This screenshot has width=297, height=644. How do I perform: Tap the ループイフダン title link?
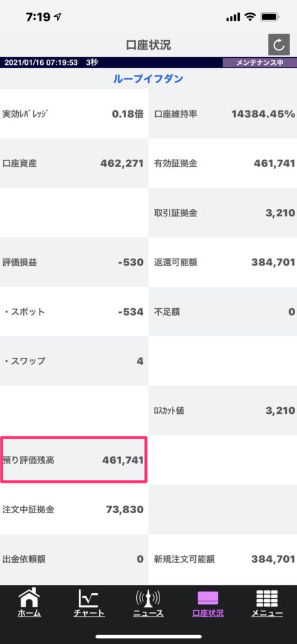pos(148,79)
